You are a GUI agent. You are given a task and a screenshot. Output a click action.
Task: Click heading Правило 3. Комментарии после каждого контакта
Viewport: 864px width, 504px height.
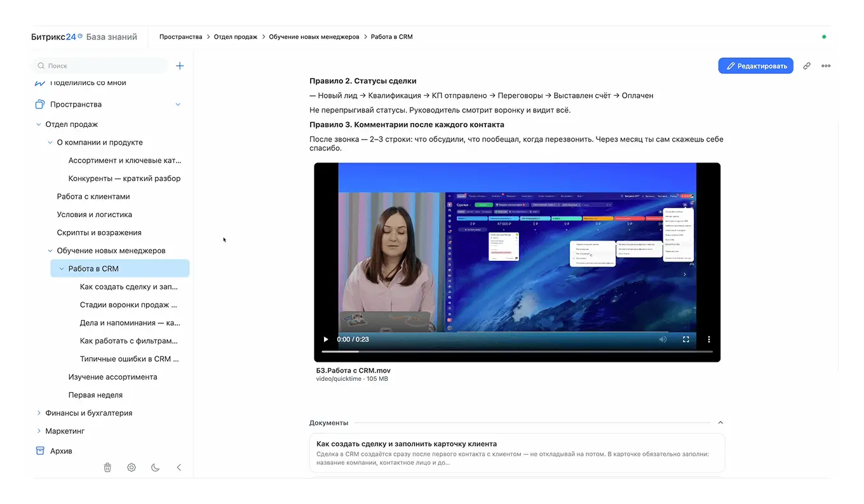407,125
